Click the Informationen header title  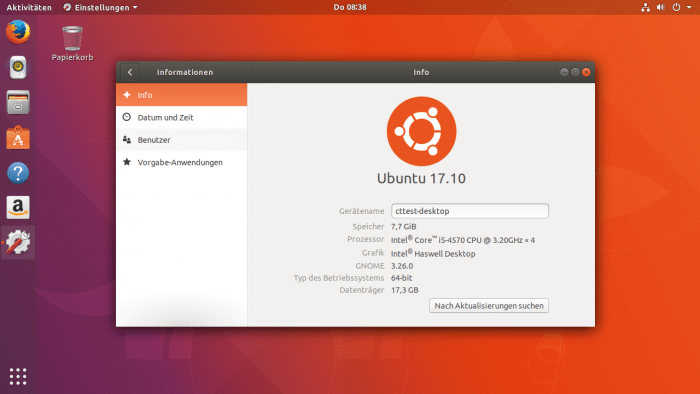point(185,72)
